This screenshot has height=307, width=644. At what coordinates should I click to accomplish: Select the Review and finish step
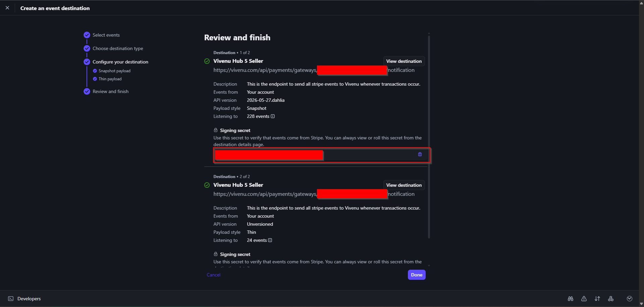pos(110,91)
